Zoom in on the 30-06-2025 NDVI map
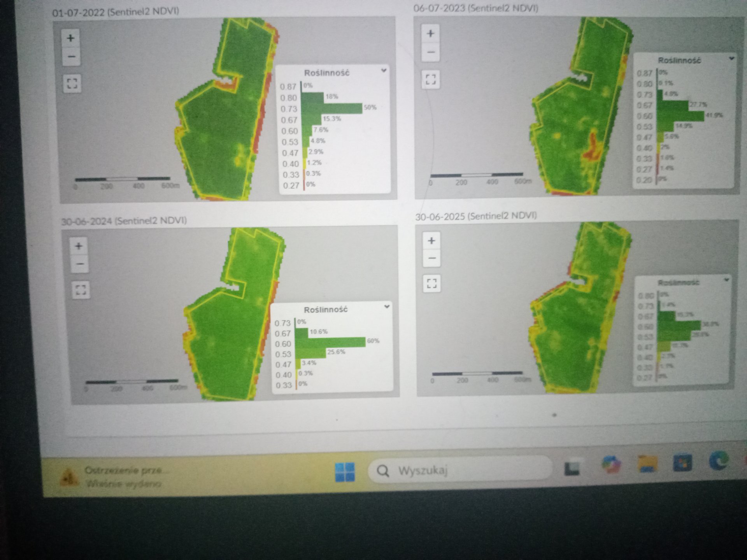The width and height of the screenshot is (747, 560). coord(431,241)
